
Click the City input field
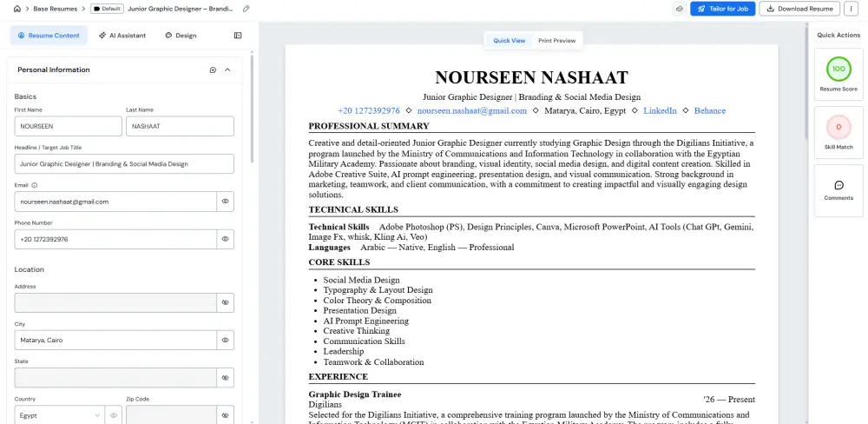[115, 341]
